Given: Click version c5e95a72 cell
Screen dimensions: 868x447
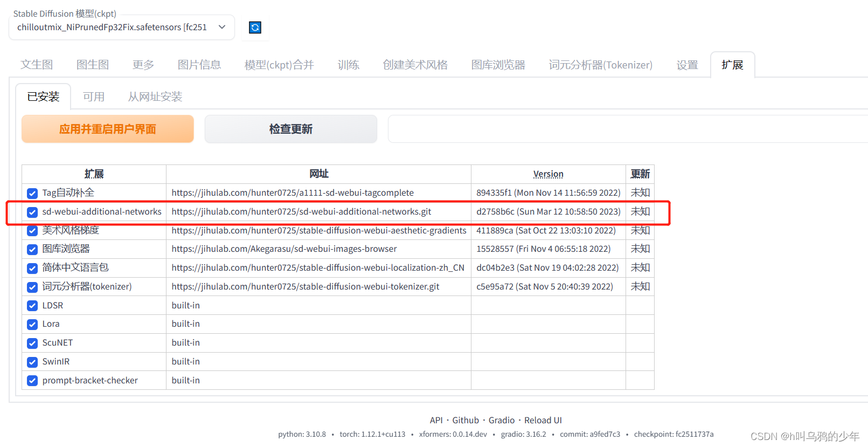Looking at the screenshot, I should (548, 287).
